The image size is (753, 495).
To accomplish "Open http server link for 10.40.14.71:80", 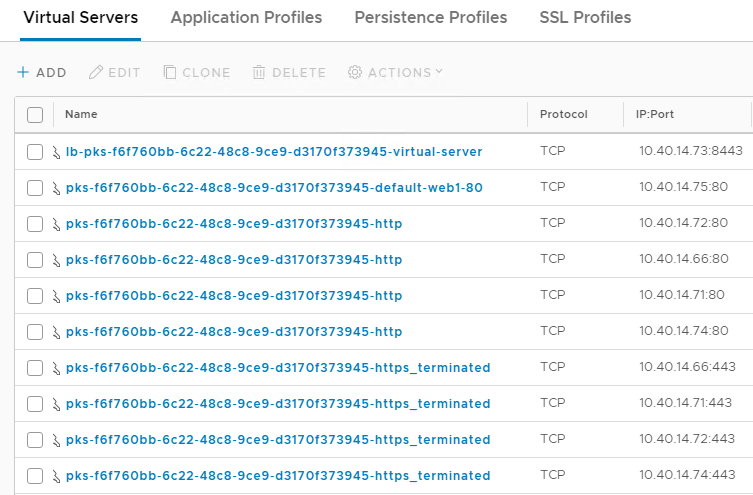I will 234,296.
